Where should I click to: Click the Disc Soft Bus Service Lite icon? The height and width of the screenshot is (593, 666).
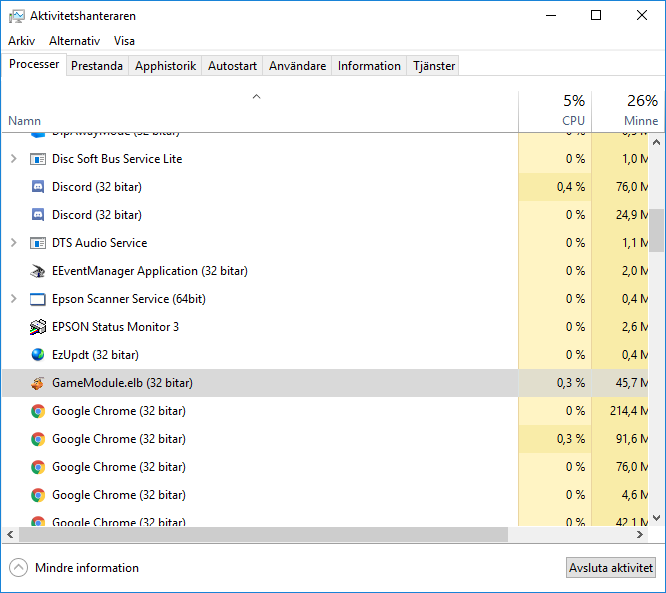coord(38,159)
